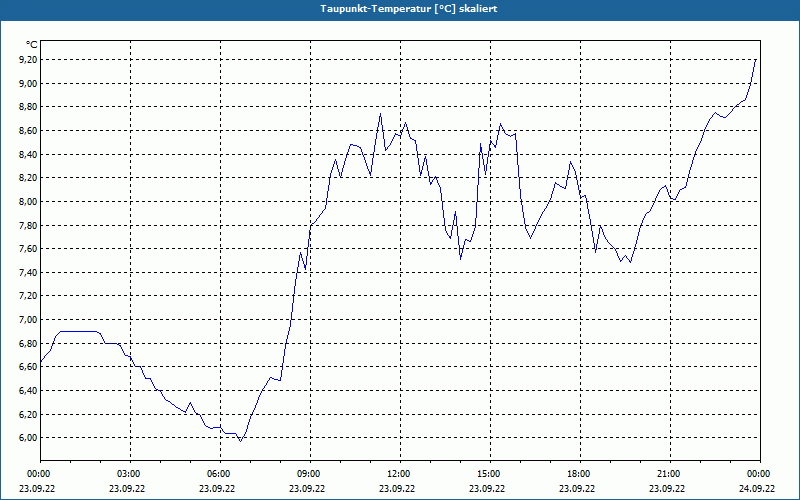Click the y-axis value '8,20'
Viewport: 800px width, 500px height.
click(29, 178)
